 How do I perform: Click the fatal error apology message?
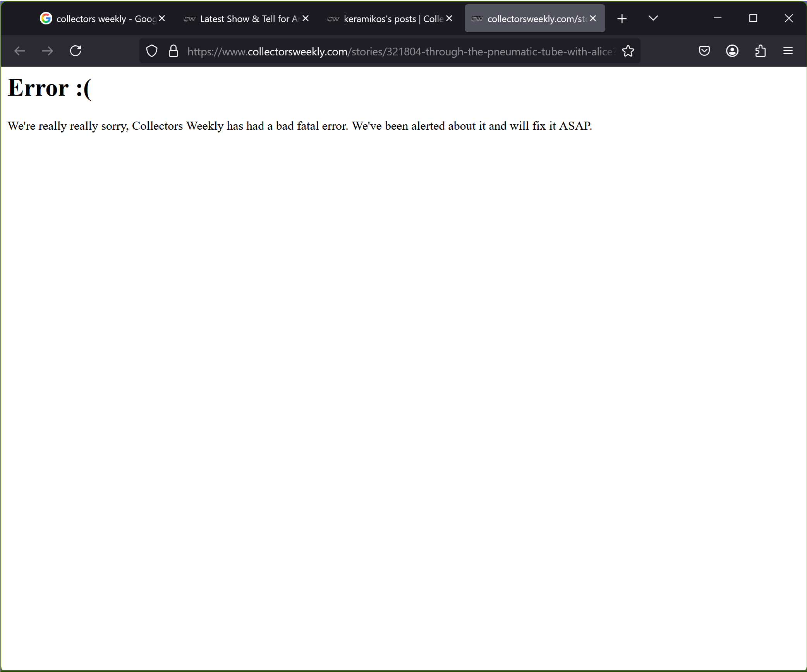[300, 126]
